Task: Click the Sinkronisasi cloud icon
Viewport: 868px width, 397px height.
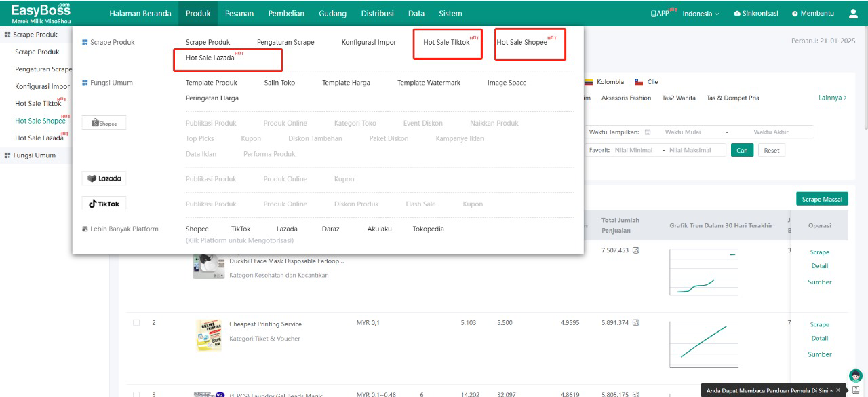Action: point(737,14)
